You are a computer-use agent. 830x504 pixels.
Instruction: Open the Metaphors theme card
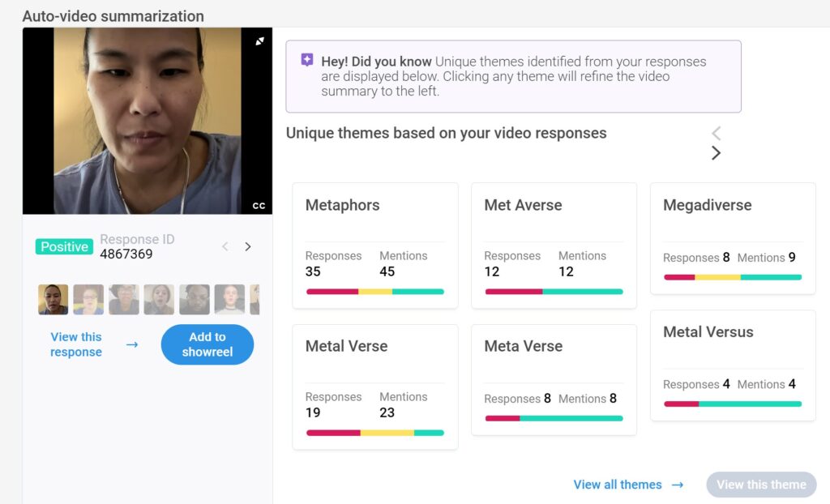(375, 246)
